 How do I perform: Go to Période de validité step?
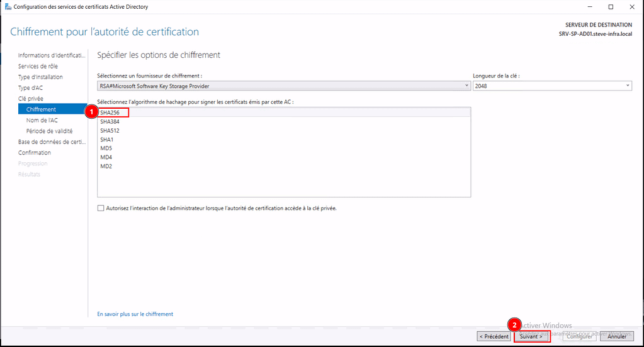pos(49,131)
